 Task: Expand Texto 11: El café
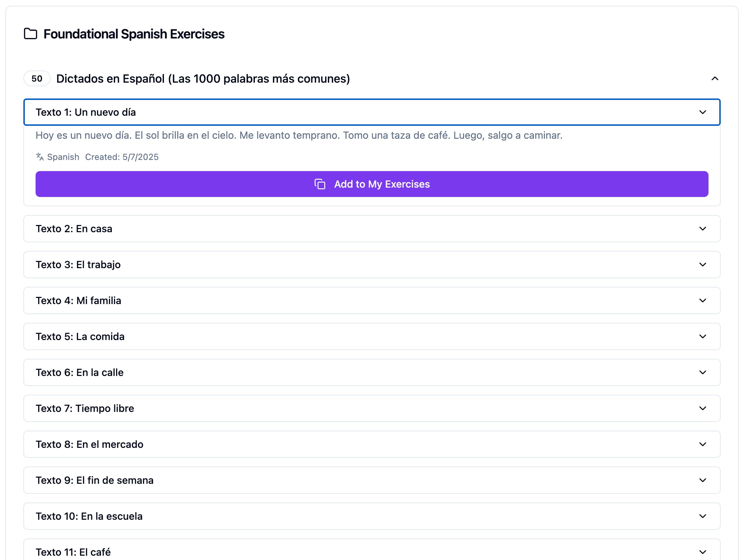pyautogui.click(x=702, y=552)
